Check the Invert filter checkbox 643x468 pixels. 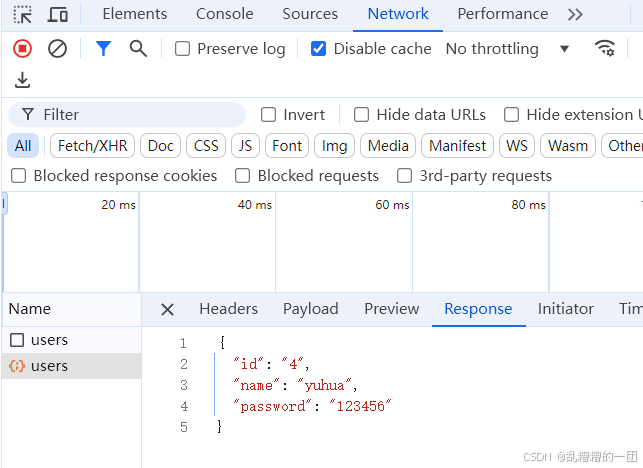click(x=269, y=115)
